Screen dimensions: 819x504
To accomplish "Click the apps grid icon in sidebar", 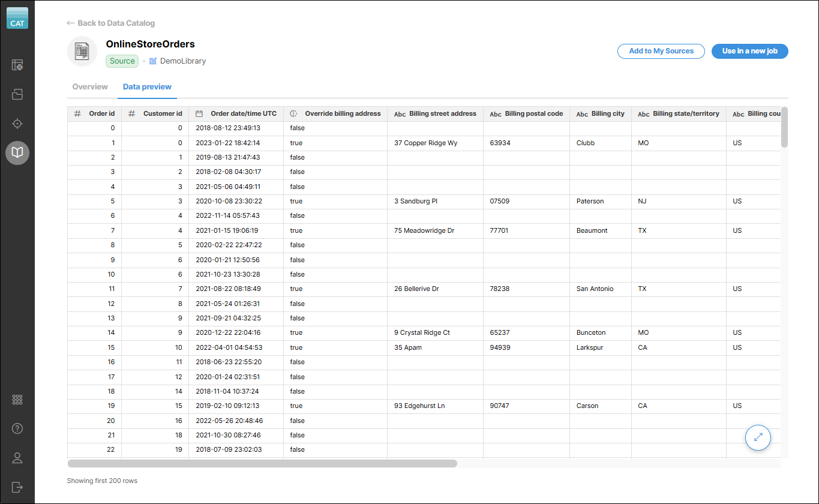I will (17, 399).
